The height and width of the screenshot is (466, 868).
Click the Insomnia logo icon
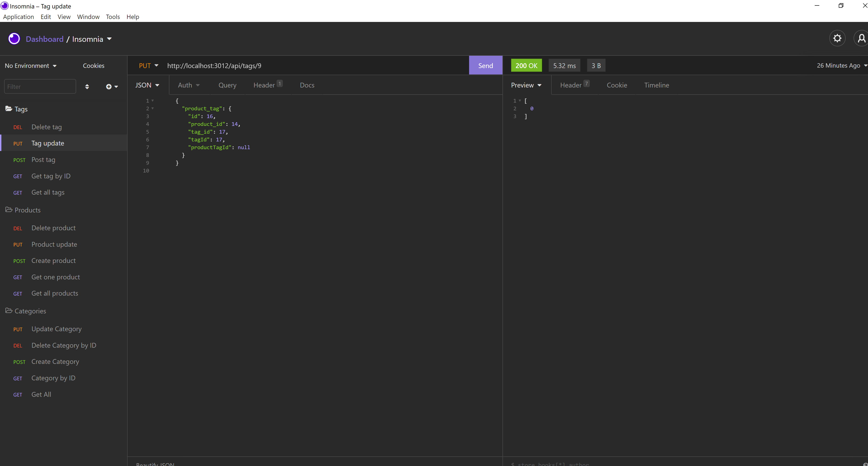coord(14,39)
